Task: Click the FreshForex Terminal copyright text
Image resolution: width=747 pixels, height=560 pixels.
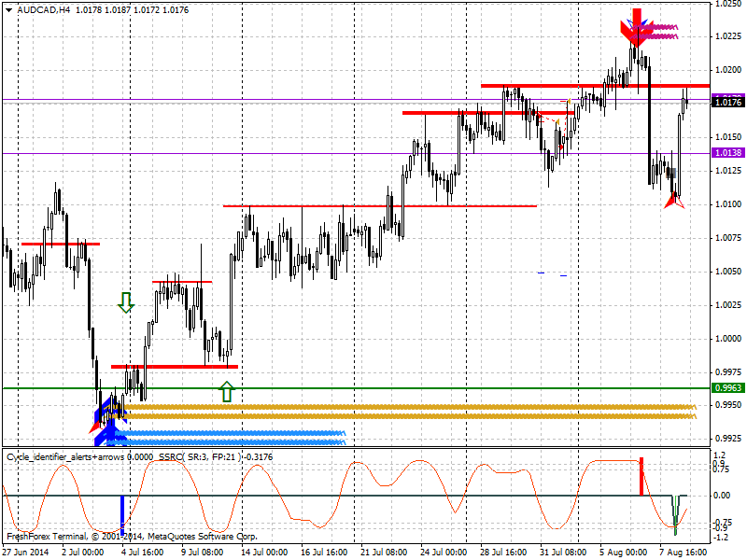Action: [x=132, y=537]
